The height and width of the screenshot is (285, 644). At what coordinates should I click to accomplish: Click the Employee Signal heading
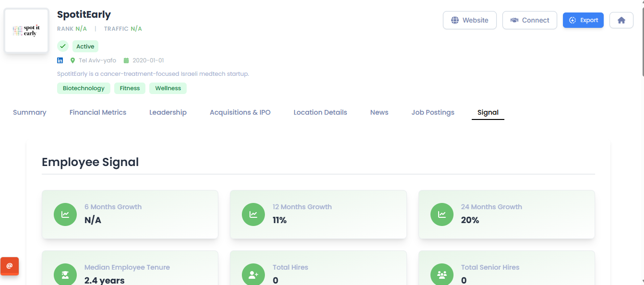pos(90,162)
